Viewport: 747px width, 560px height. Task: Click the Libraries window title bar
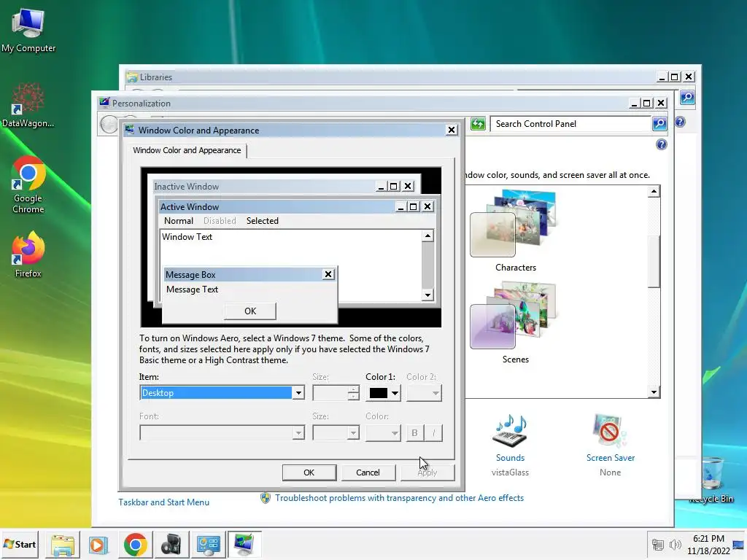(x=391, y=77)
